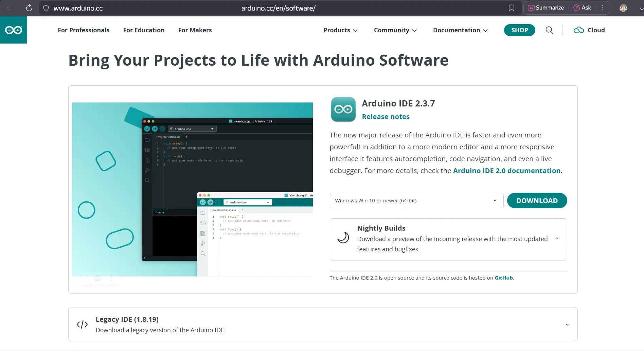Image resolution: width=644 pixels, height=351 pixels.
Task: Open For Makers section
Action: coord(195,30)
